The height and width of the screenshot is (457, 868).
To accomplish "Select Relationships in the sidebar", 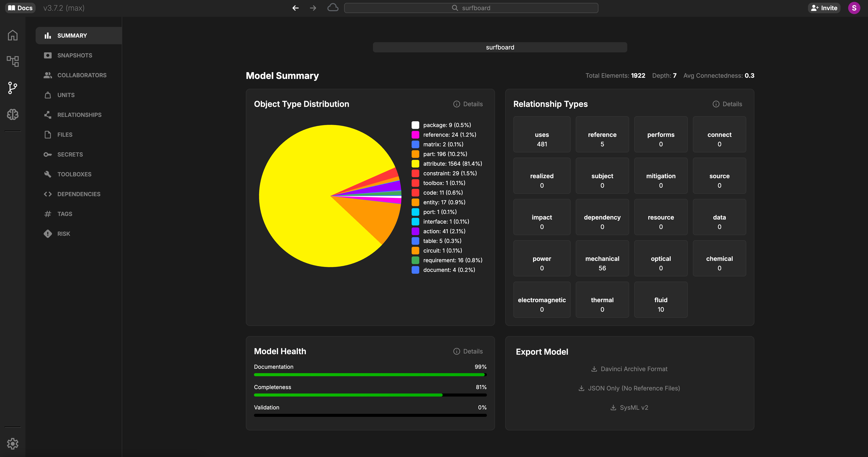I will [79, 115].
